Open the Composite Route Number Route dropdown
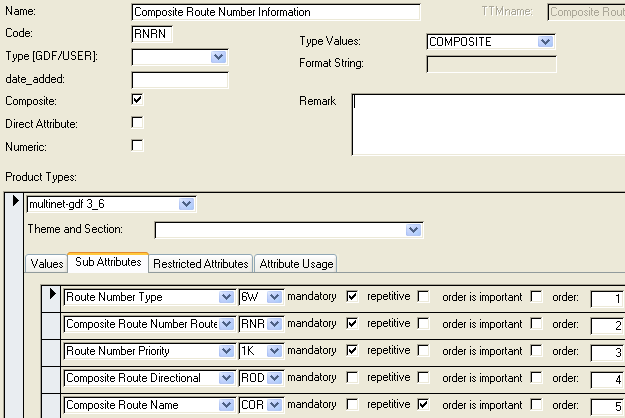Viewport: 625px width, 418px height. click(226, 324)
